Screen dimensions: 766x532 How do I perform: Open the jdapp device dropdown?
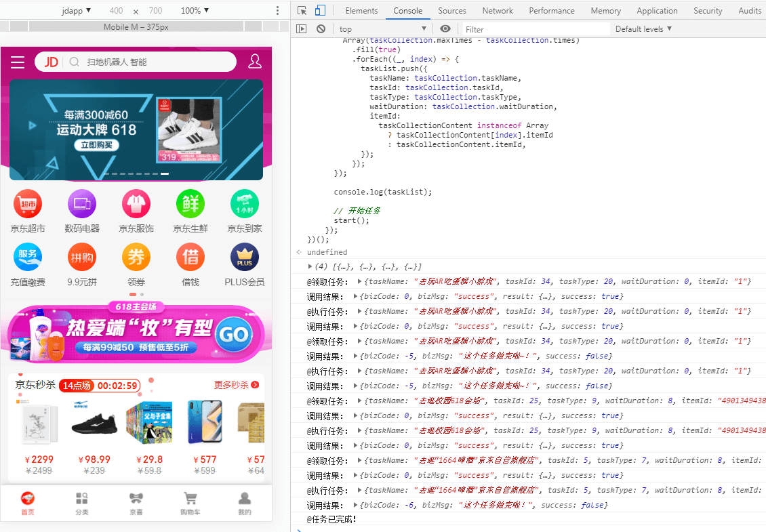76,10
